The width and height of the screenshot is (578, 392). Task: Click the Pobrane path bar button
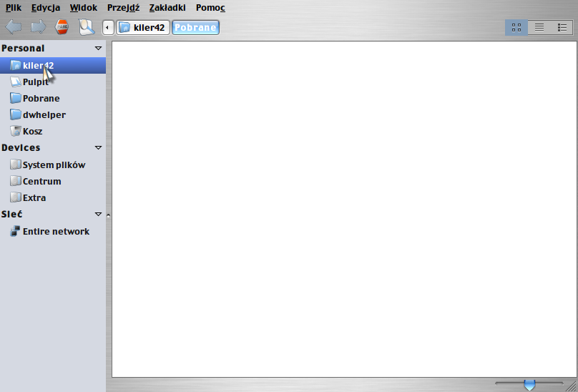point(195,27)
